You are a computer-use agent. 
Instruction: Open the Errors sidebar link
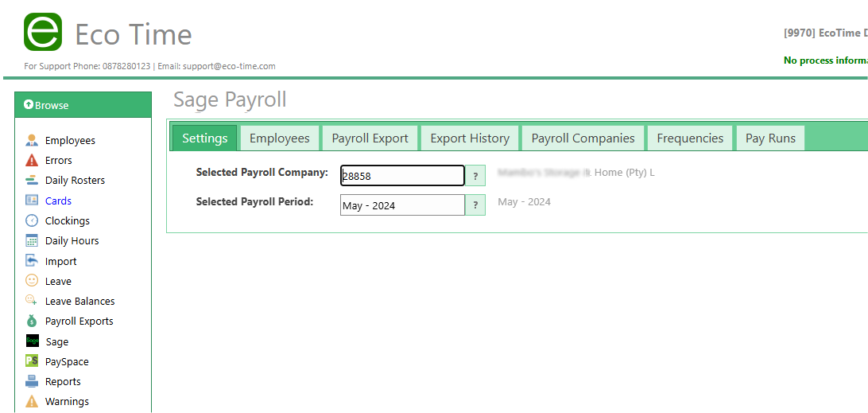click(x=58, y=160)
